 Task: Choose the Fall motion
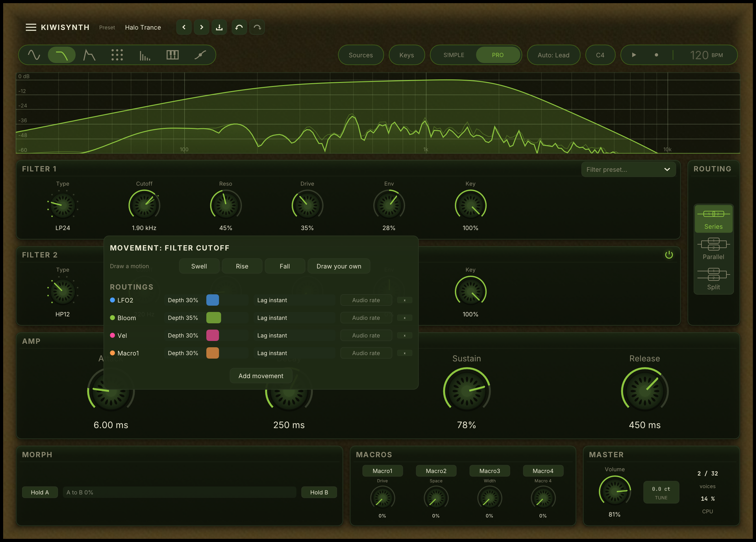pyautogui.click(x=285, y=266)
